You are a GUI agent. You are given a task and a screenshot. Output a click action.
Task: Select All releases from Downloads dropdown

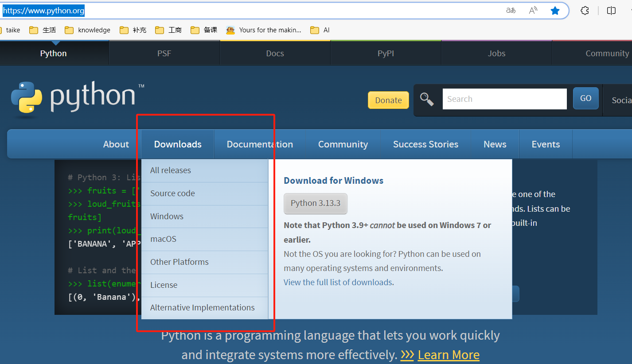click(205, 170)
